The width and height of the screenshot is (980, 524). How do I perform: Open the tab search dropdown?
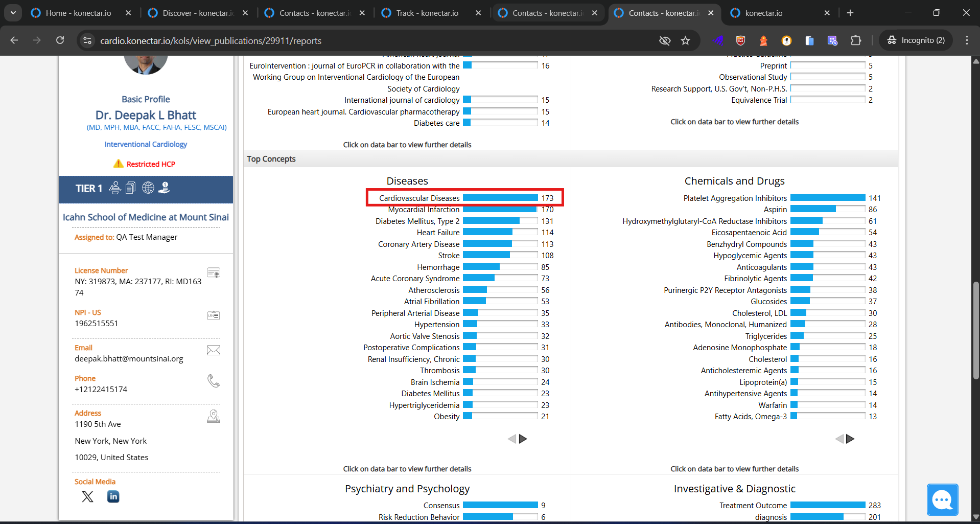tap(13, 13)
